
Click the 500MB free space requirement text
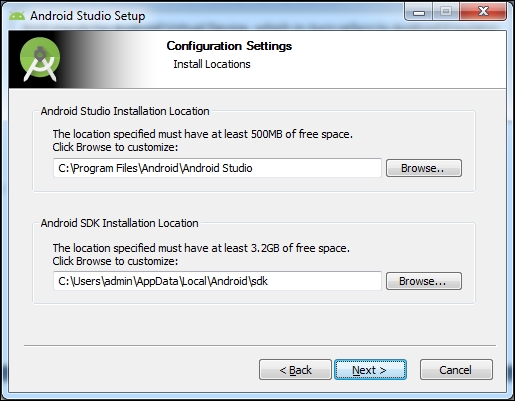(203, 134)
